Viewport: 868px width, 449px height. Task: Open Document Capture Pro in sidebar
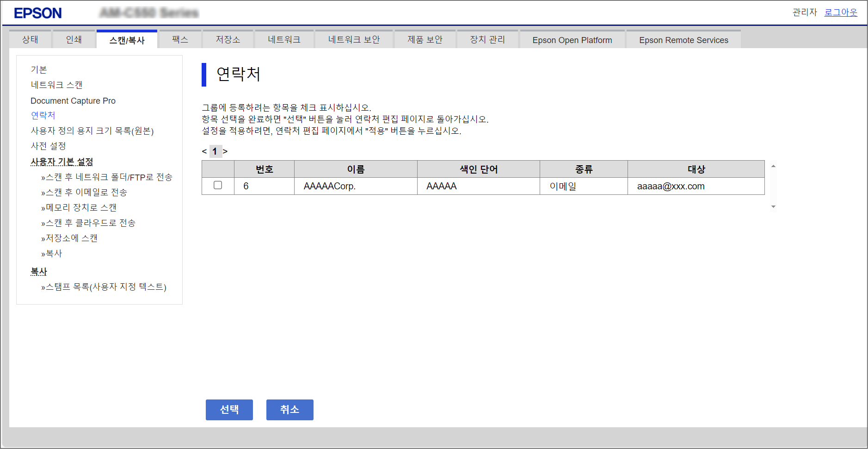(73, 101)
